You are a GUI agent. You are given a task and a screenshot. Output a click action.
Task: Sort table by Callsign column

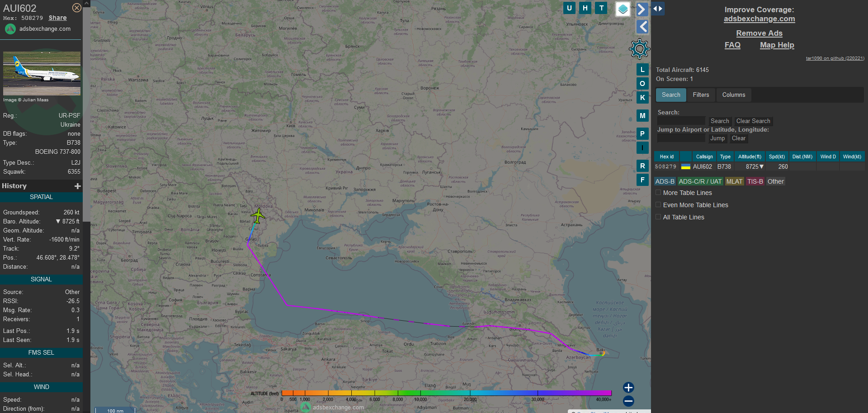(x=704, y=157)
